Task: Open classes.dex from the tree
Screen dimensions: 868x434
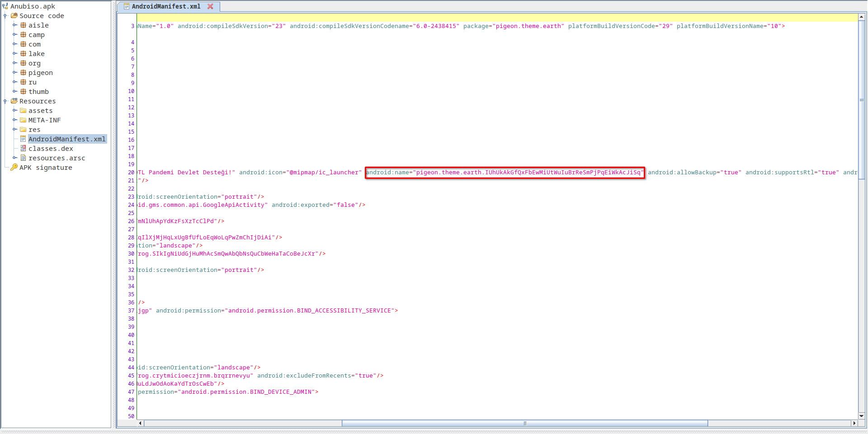Action: pyautogui.click(x=51, y=149)
